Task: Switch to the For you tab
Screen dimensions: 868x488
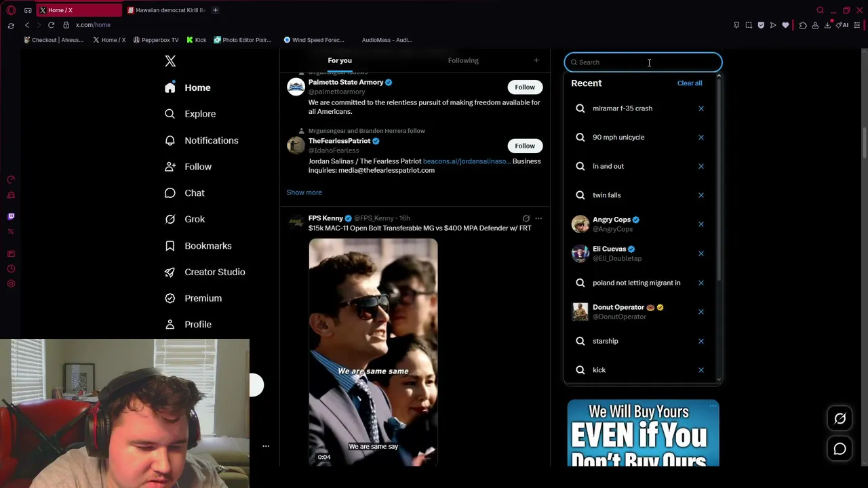Action: (340, 60)
